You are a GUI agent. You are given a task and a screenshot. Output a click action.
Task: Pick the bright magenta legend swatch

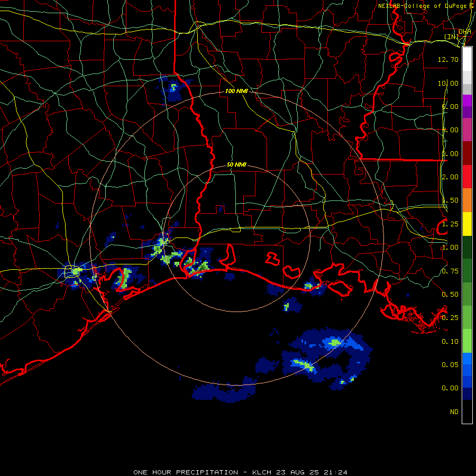[467, 100]
